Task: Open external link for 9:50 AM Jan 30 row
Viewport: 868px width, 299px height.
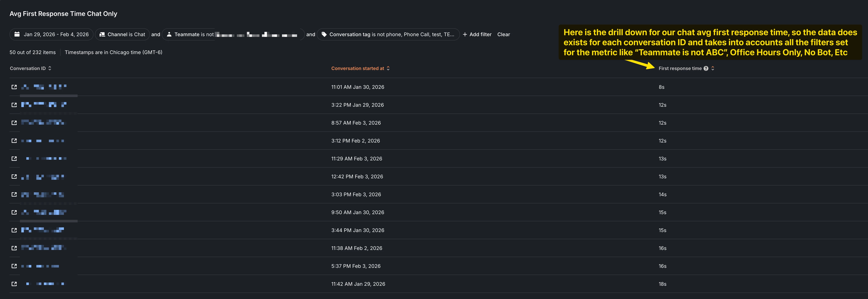Action: tap(14, 212)
